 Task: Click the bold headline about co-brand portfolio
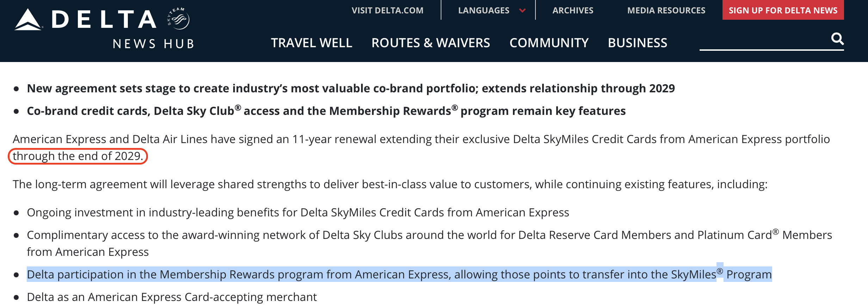pos(351,88)
